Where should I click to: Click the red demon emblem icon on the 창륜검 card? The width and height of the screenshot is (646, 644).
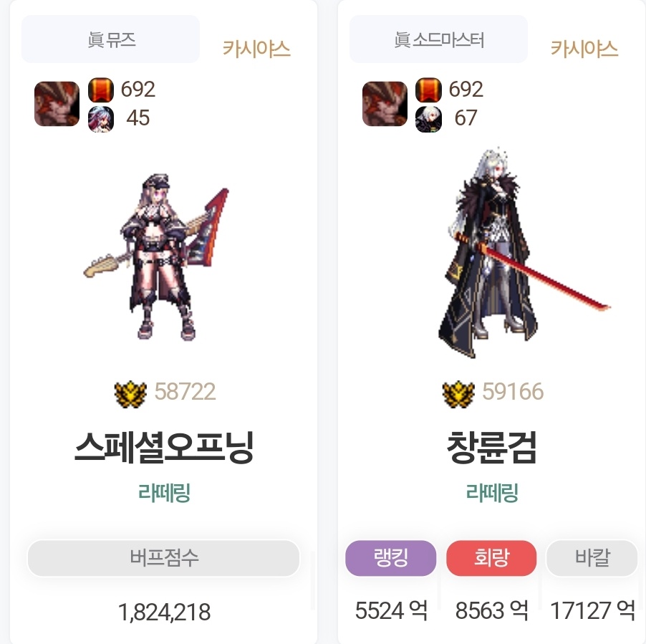(385, 104)
